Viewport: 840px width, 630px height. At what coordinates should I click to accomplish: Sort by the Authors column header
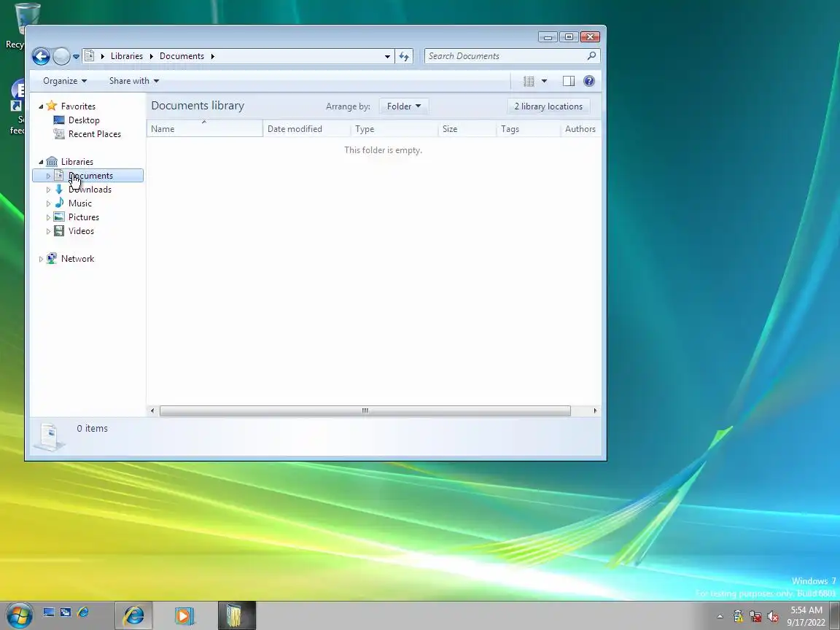coord(580,129)
